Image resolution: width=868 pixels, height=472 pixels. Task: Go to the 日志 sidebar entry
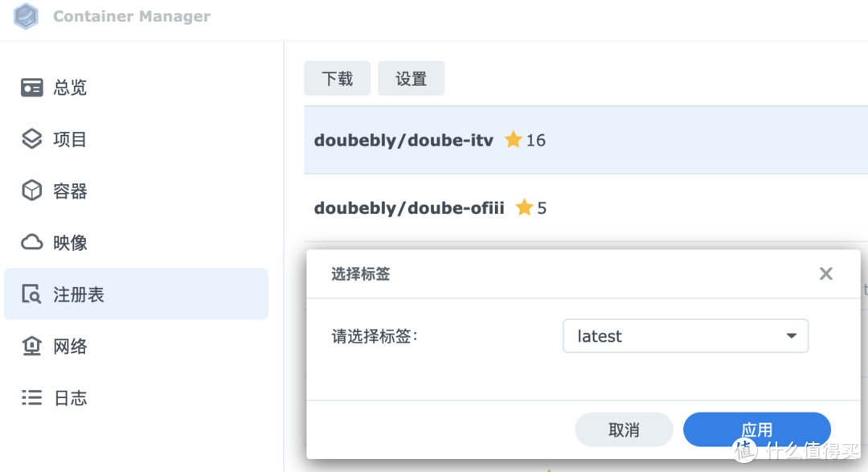coord(70,398)
